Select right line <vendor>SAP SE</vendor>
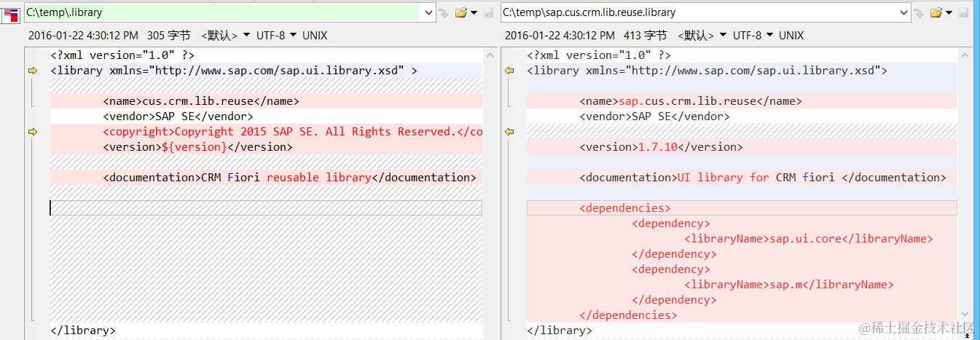 point(742,116)
